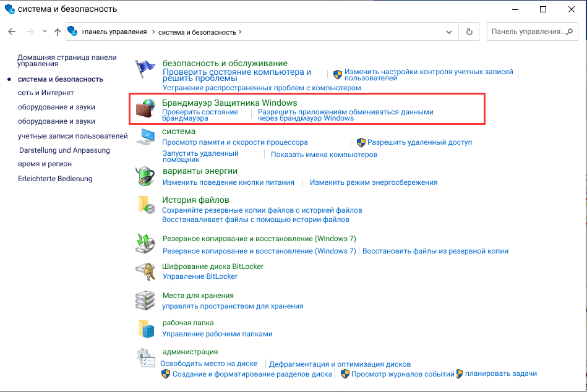Select сеть и Интернет in sidebar
The image size is (587, 392).
(46, 93)
